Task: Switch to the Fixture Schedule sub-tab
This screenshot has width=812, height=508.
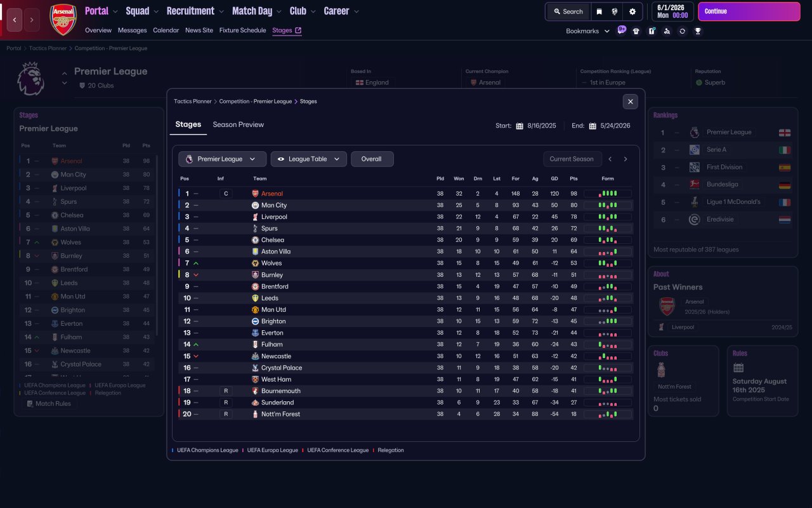Action: [x=242, y=30]
